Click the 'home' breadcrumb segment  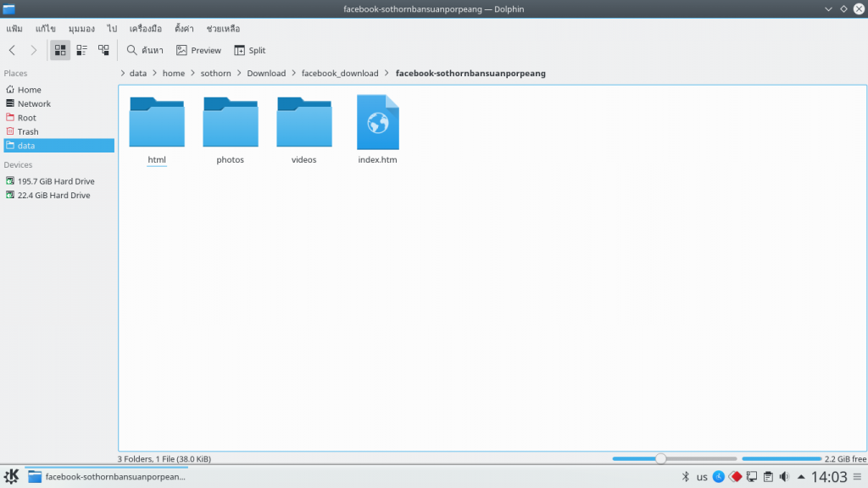click(174, 73)
